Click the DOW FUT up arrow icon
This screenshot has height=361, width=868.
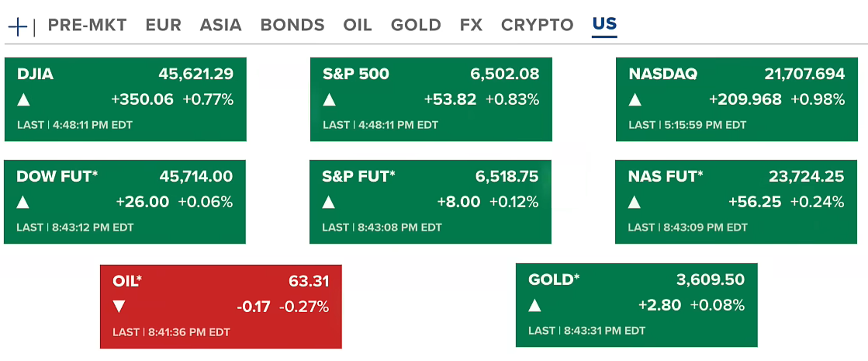(24, 202)
